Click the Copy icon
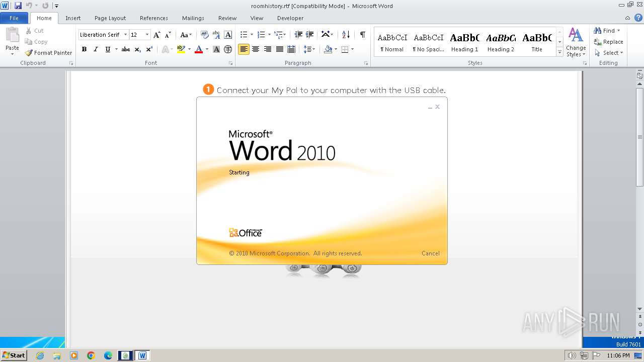Viewport: 644px width, 362px height. 29,42
